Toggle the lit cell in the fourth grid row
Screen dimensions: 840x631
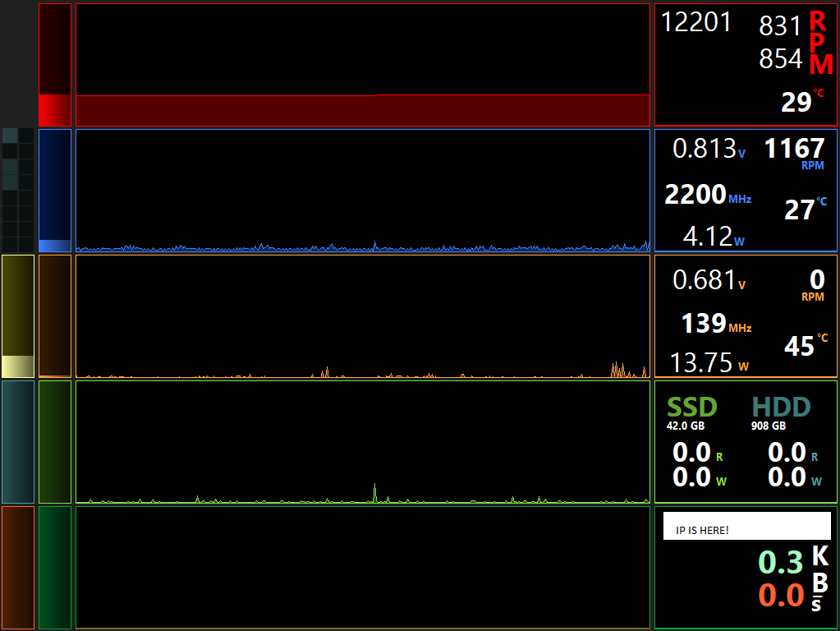click(x=10, y=182)
